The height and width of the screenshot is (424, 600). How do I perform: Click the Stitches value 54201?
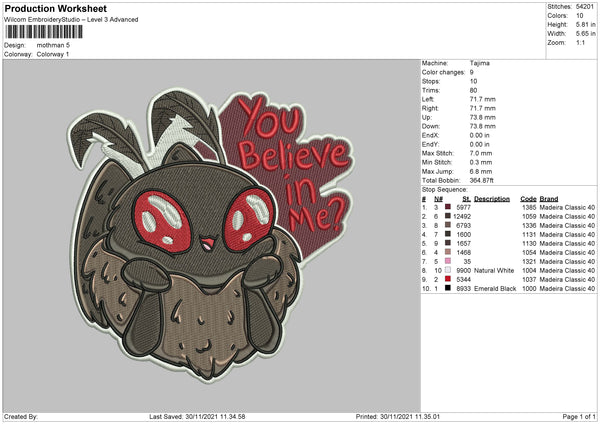(x=585, y=7)
